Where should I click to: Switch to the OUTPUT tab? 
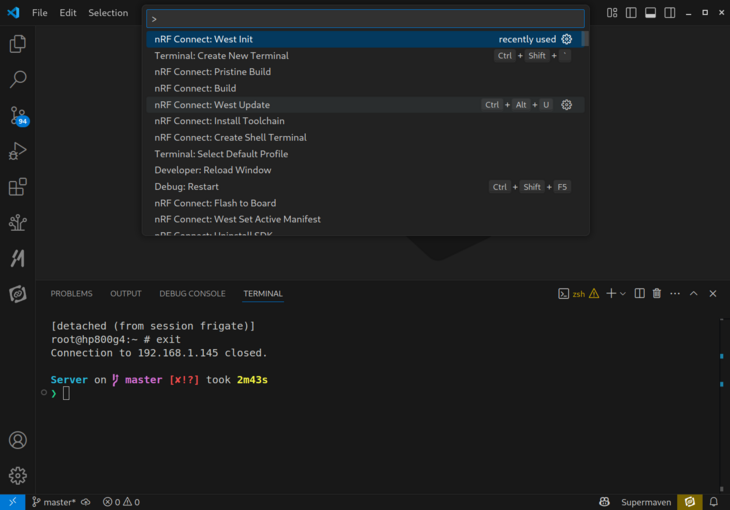click(126, 293)
